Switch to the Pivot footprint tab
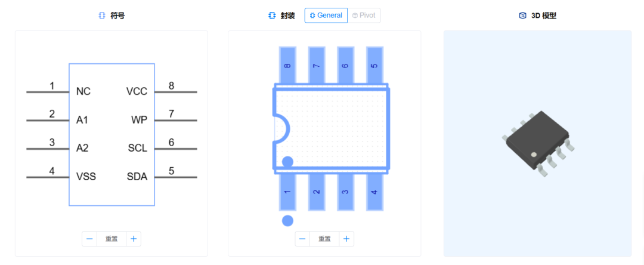The image size is (644, 265). pos(364,15)
